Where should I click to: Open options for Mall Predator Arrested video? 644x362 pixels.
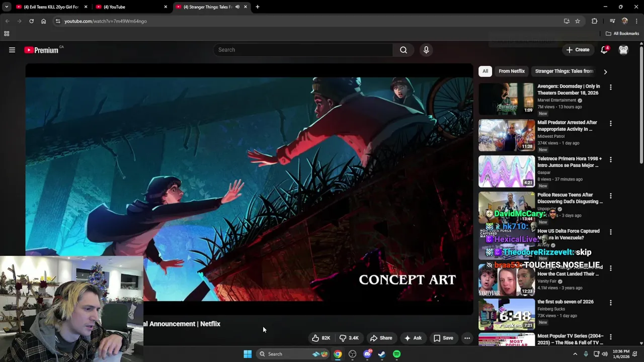(x=611, y=123)
